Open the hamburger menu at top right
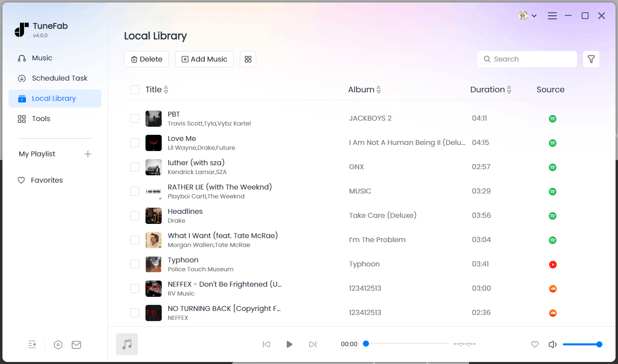Screen dimensions: 618x364 552,15
